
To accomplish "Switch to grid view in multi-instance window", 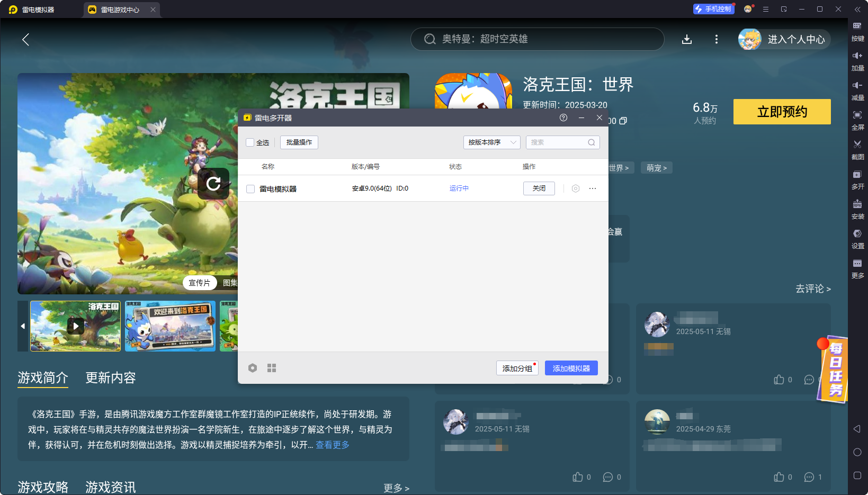I will pos(272,368).
